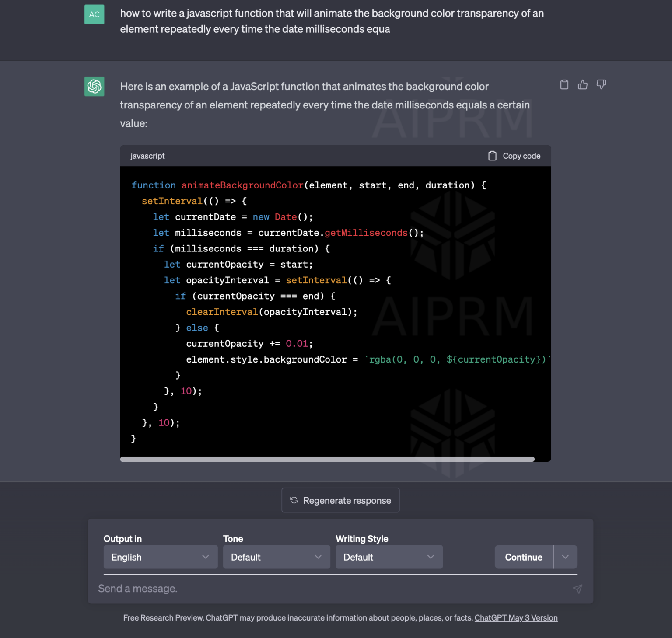The width and height of the screenshot is (672, 638).
Task: Click the Tone label
Action: click(233, 539)
